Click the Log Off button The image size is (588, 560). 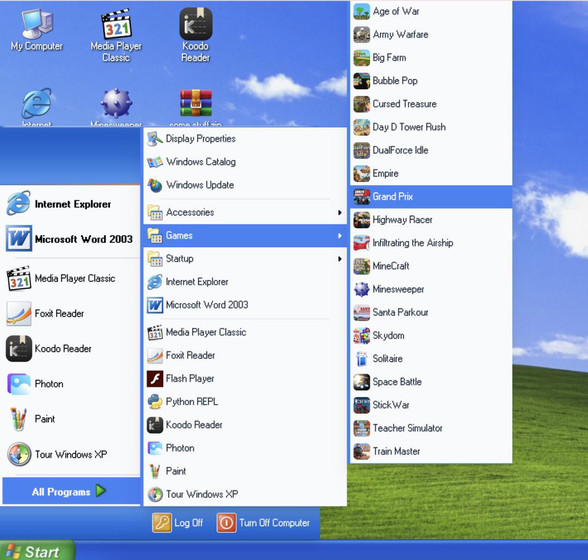point(178,523)
